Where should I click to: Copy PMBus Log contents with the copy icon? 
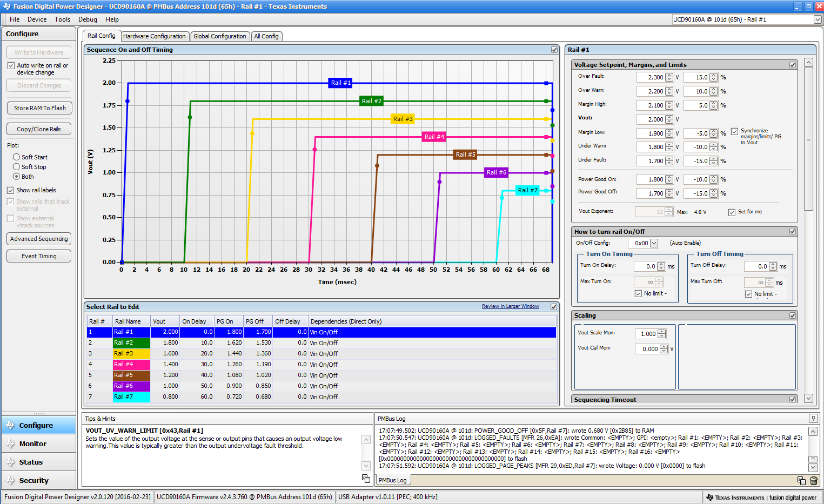pyautogui.click(x=801, y=480)
